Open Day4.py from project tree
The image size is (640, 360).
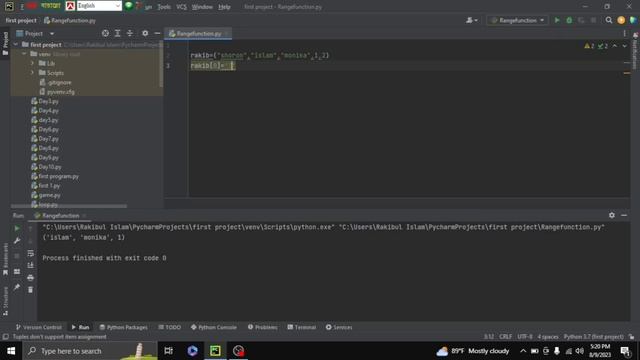45,111
